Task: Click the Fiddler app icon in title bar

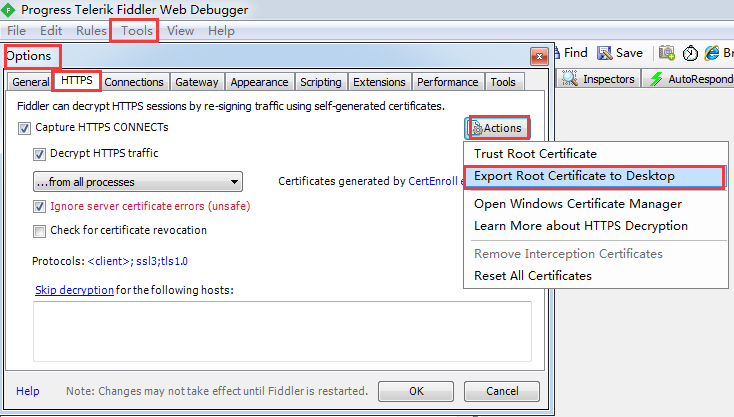Action: click(9, 10)
